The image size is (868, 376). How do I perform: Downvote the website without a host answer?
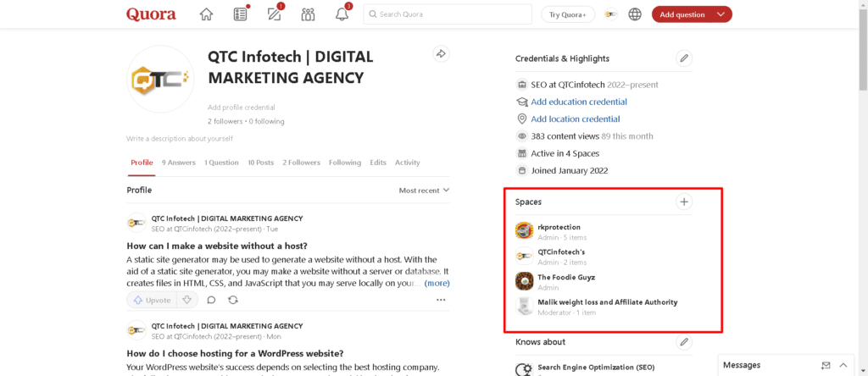coord(187,300)
